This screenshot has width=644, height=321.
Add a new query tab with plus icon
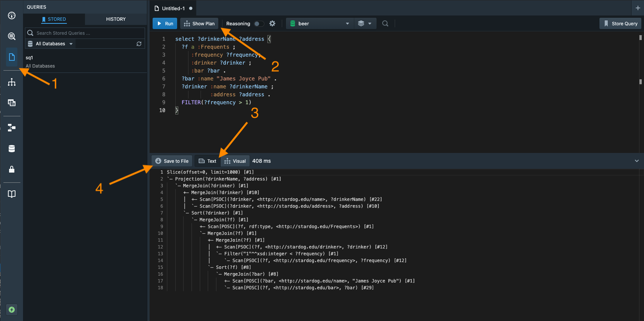(638, 8)
